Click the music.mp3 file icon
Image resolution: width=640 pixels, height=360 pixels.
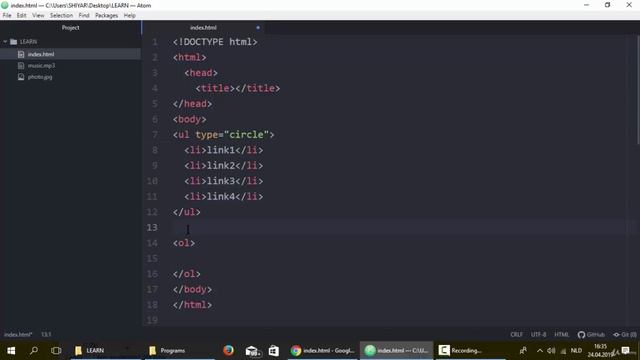tap(21, 65)
